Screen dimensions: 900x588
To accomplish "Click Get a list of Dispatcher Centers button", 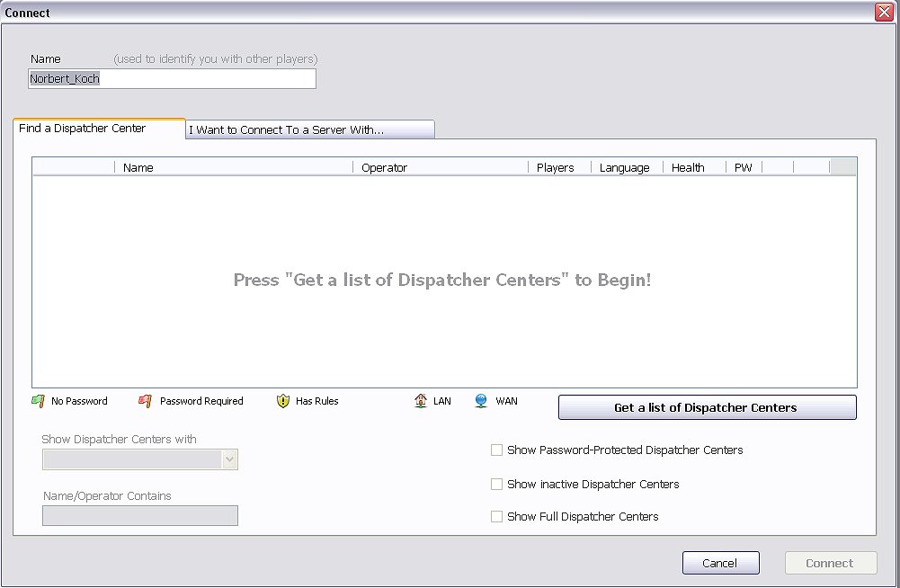I will (x=707, y=407).
